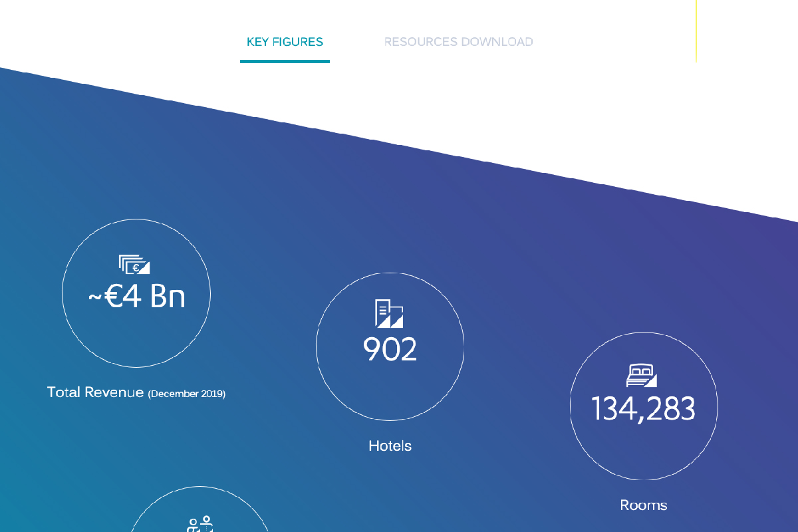The image size is (798, 532).
Task: Click the (December 2019) note
Action: (187, 394)
